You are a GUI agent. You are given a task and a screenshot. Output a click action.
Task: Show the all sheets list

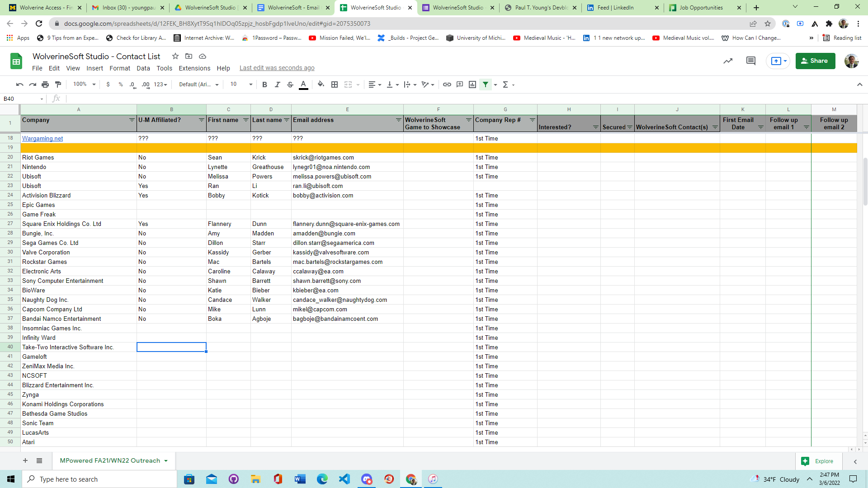click(39, 461)
